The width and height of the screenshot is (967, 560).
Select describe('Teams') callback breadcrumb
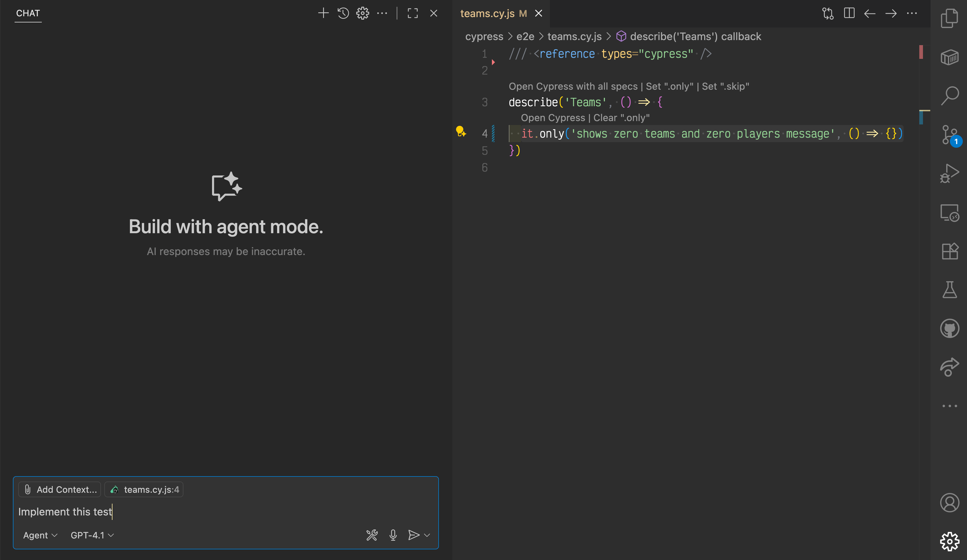(689, 36)
